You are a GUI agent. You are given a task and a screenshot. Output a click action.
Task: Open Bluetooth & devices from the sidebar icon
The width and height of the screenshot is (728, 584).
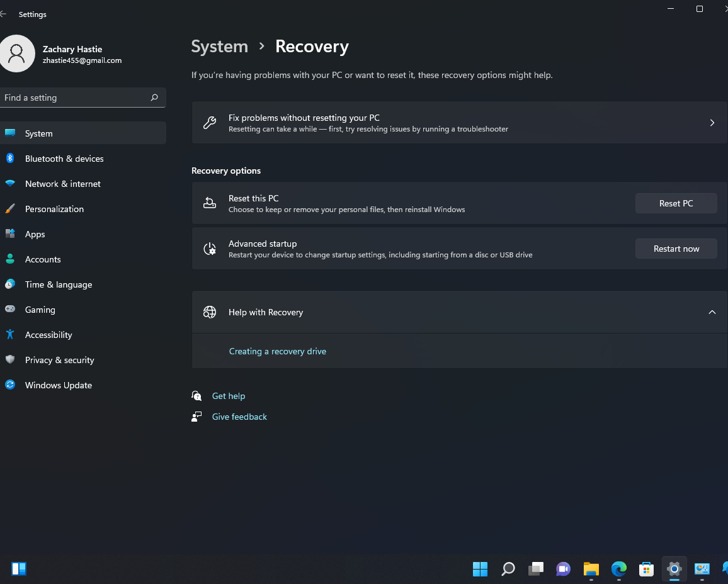[x=11, y=159]
